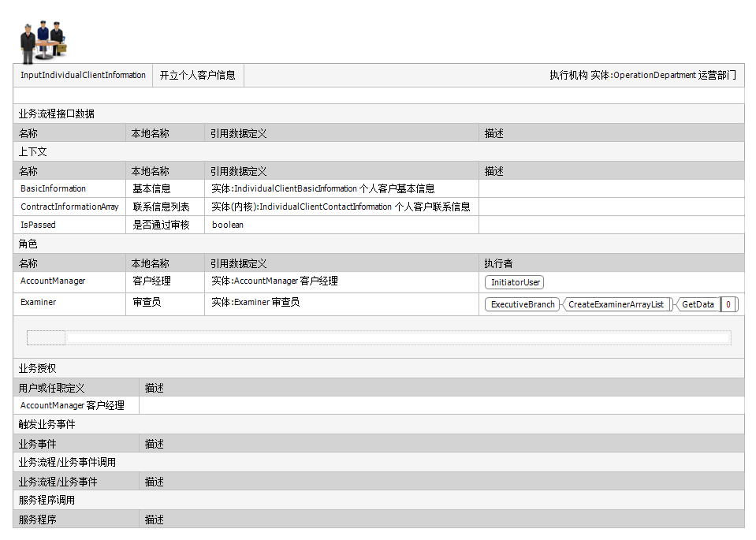Select the 业务授权 section header
Screen dimensions: 756x540
point(378,368)
